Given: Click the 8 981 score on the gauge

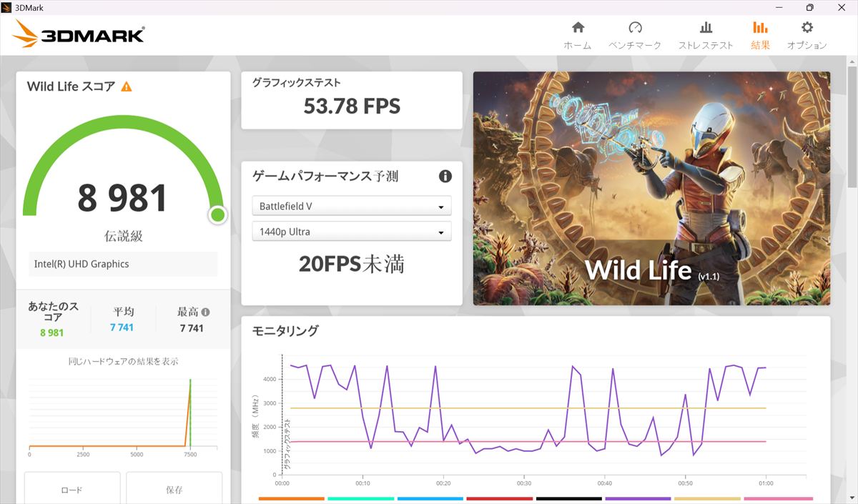Looking at the screenshot, I should pyautogui.click(x=122, y=198).
